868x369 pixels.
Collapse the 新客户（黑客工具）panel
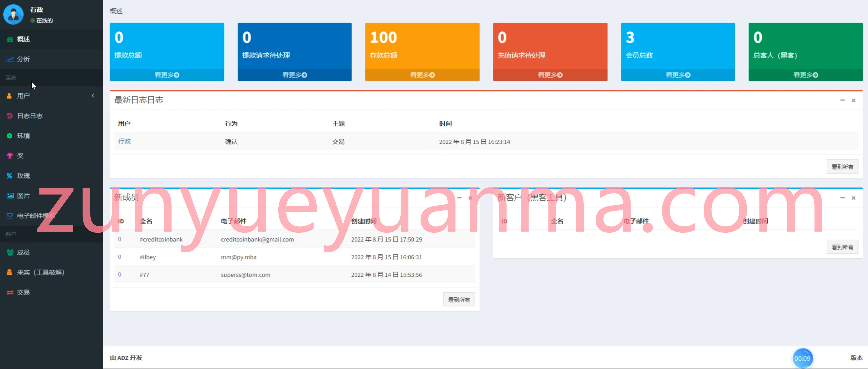(x=842, y=198)
